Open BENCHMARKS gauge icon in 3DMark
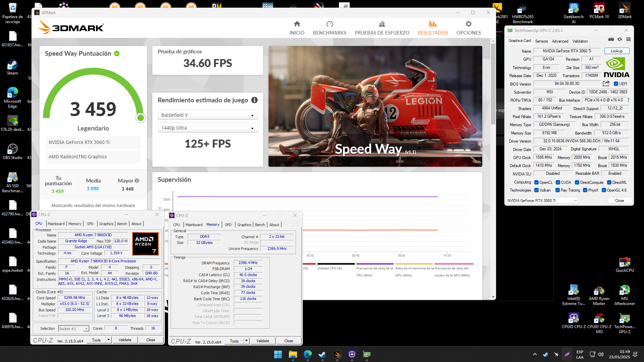 [x=330, y=24]
